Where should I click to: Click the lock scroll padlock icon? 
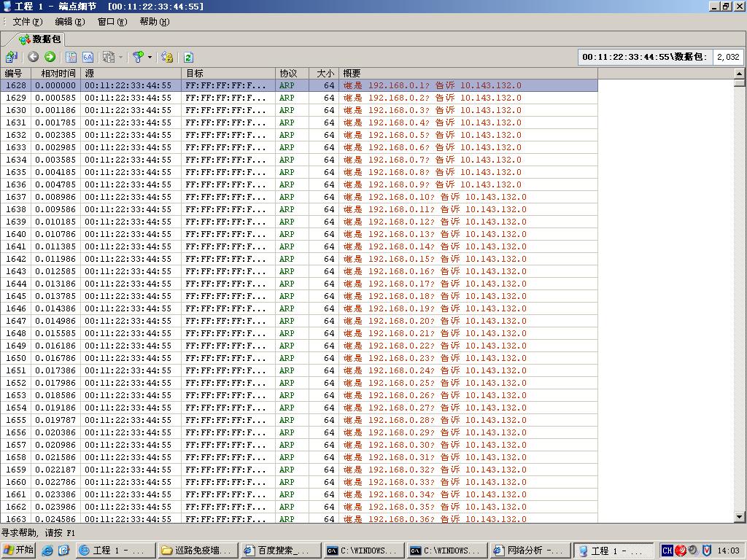[167, 57]
